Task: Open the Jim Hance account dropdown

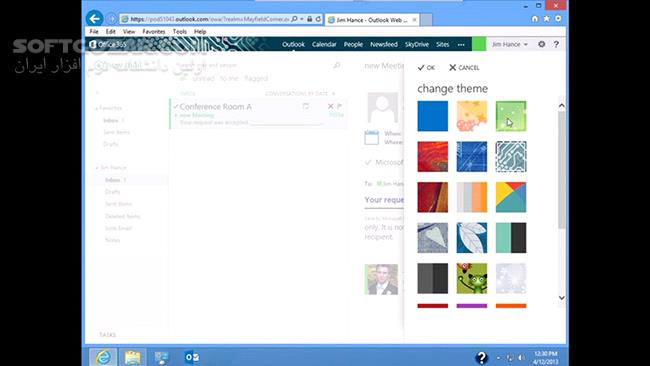Action: 509,44
